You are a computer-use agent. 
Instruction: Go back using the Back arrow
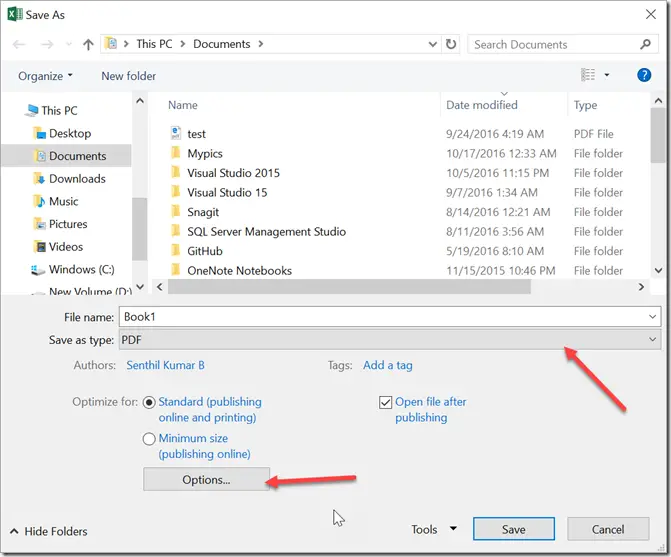coord(19,44)
